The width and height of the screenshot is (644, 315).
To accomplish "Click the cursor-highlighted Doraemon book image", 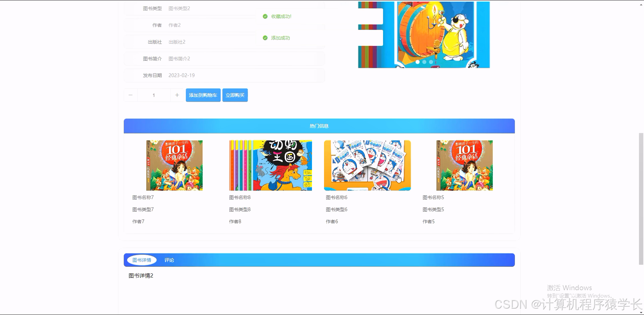I will (x=367, y=165).
